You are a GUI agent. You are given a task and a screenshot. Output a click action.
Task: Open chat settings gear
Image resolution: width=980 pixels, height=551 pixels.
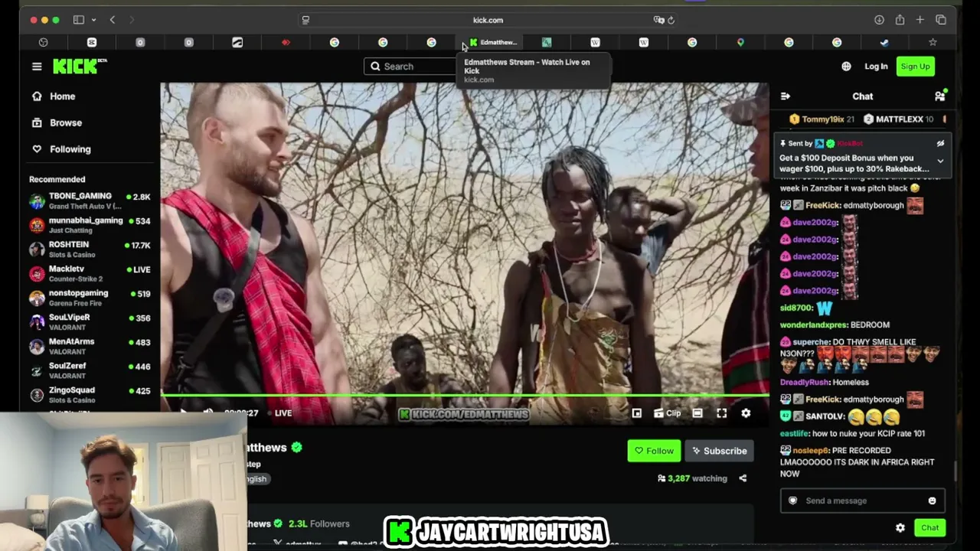900,528
